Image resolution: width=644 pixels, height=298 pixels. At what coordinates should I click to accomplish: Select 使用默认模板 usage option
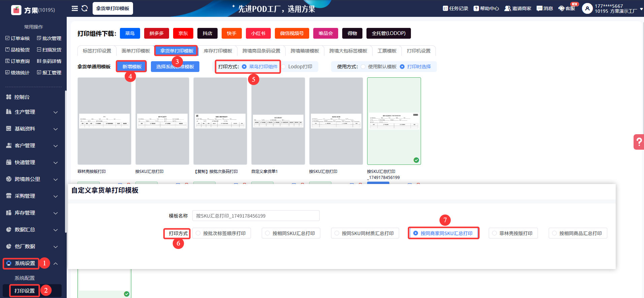(379, 67)
